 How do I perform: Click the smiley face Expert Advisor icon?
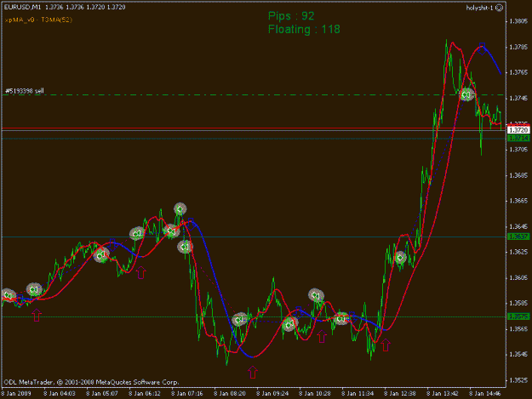(x=499, y=8)
